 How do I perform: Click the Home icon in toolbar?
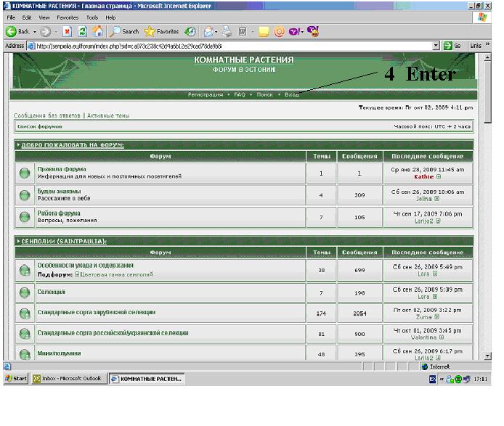pos(97,32)
